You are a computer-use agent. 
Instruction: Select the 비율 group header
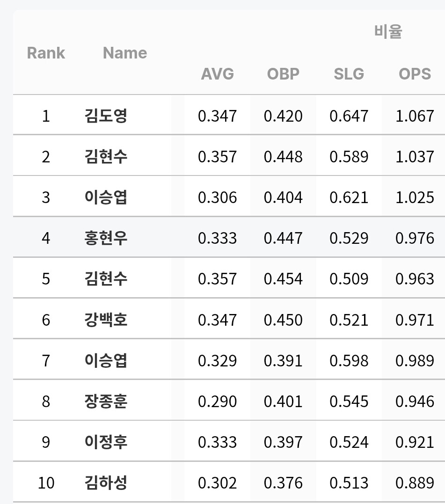point(388,32)
